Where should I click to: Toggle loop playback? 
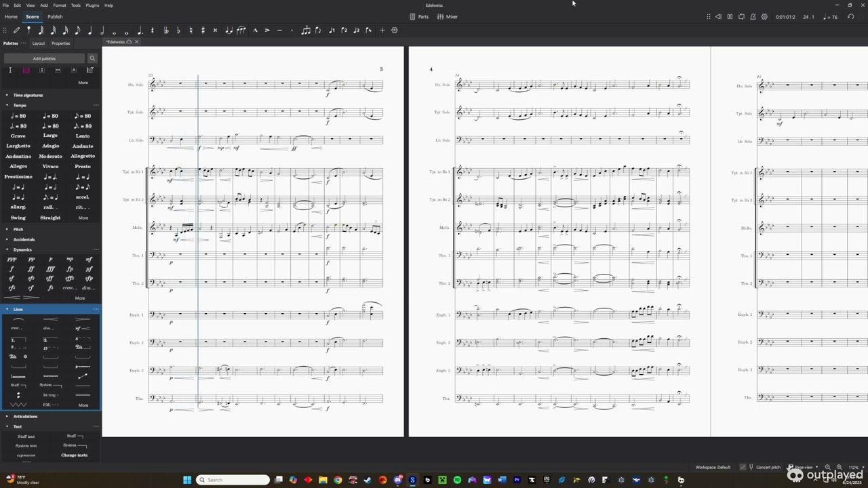(741, 17)
